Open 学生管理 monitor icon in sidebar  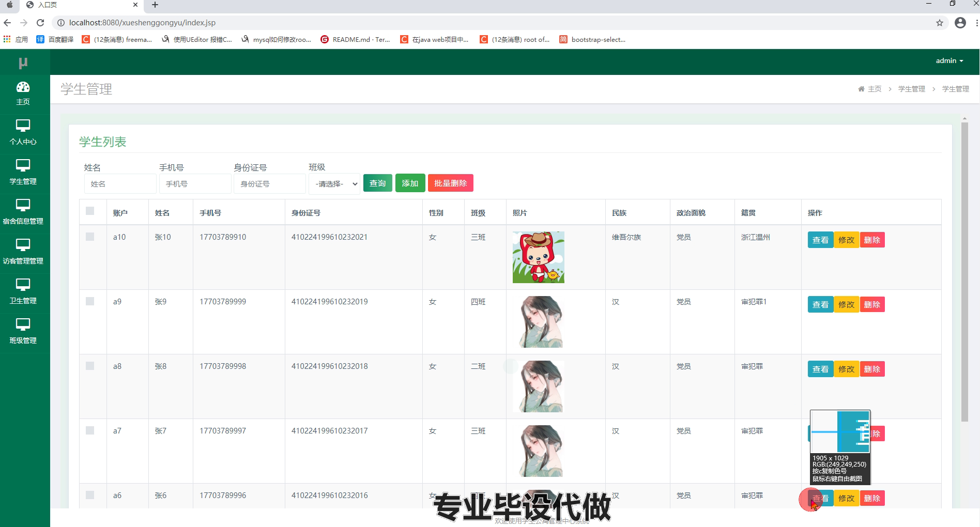(23, 165)
